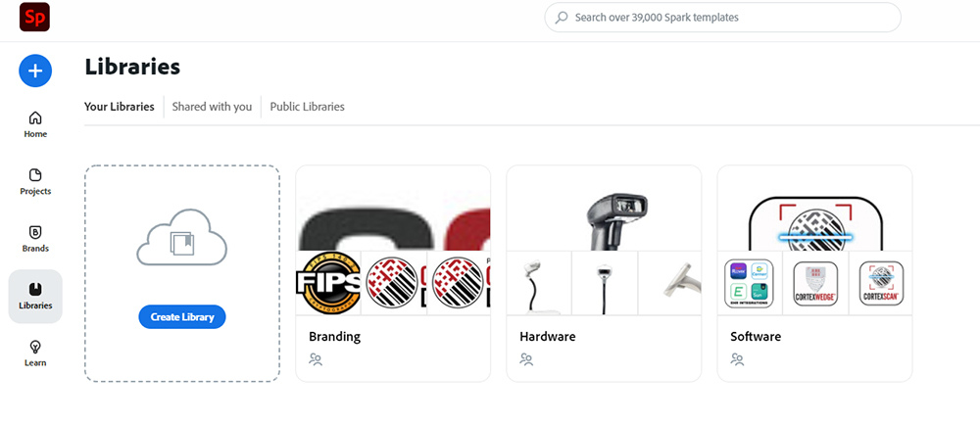The width and height of the screenshot is (980, 423).
Task: Switch to the Your Libraries tab
Action: coord(120,107)
